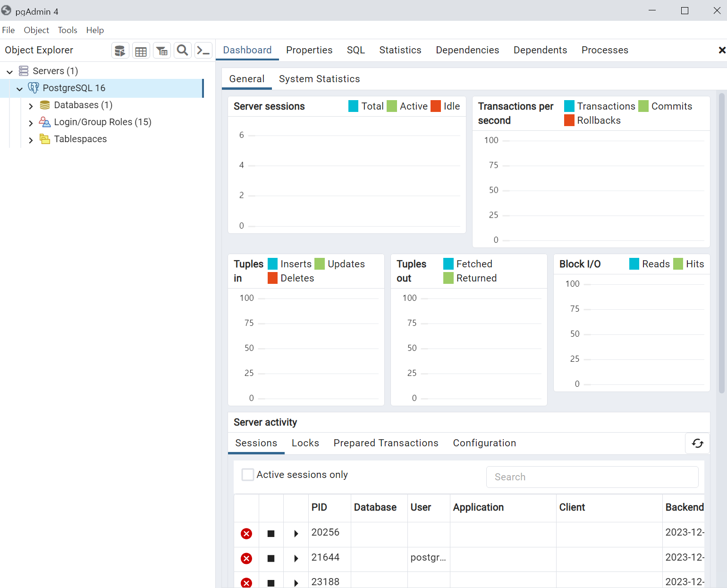727x588 pixels.
Task: Show the Prepared Transactions tab
Action: pyautogui.click(x=386, y=443)
